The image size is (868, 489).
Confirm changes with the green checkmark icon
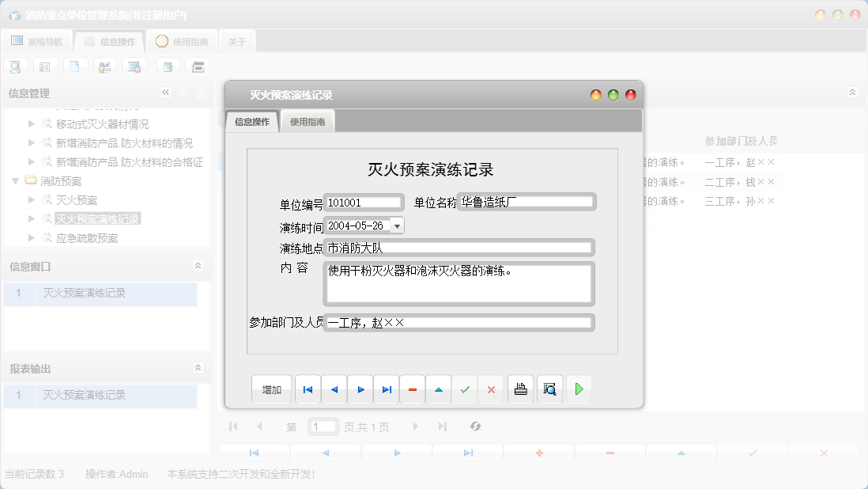pos(465,389)
